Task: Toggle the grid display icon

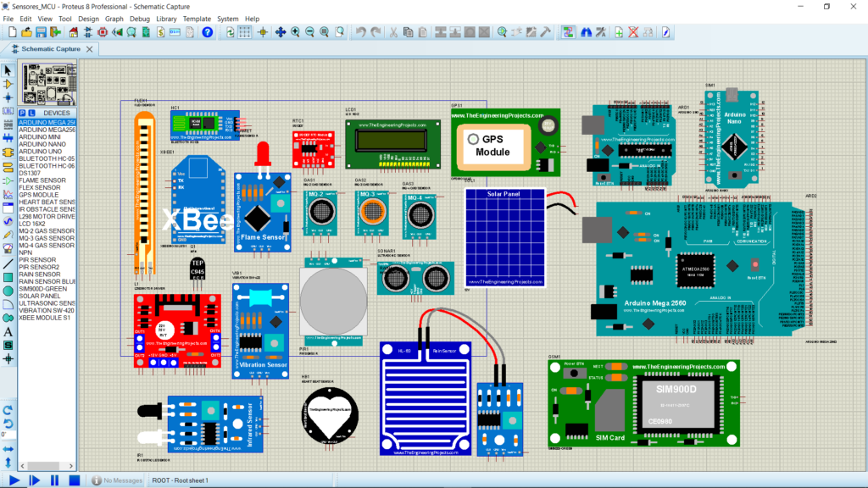Action: click(x=245, y=32)
